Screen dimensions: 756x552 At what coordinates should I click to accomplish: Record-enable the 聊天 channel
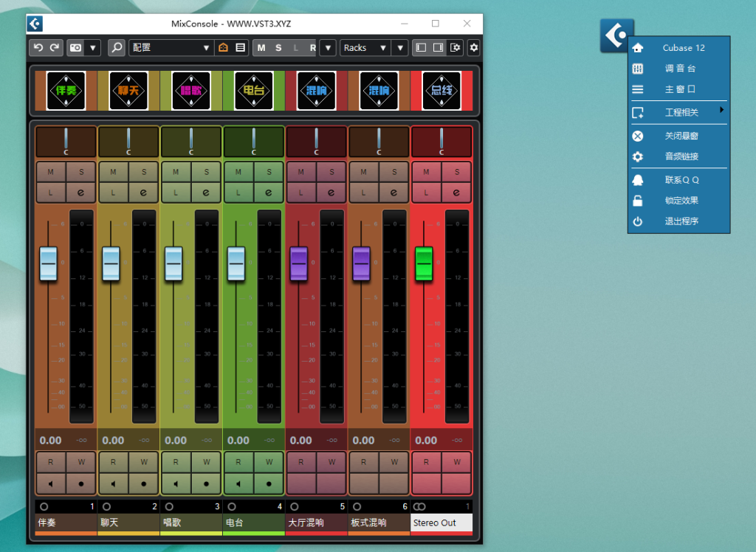[143, 483]
